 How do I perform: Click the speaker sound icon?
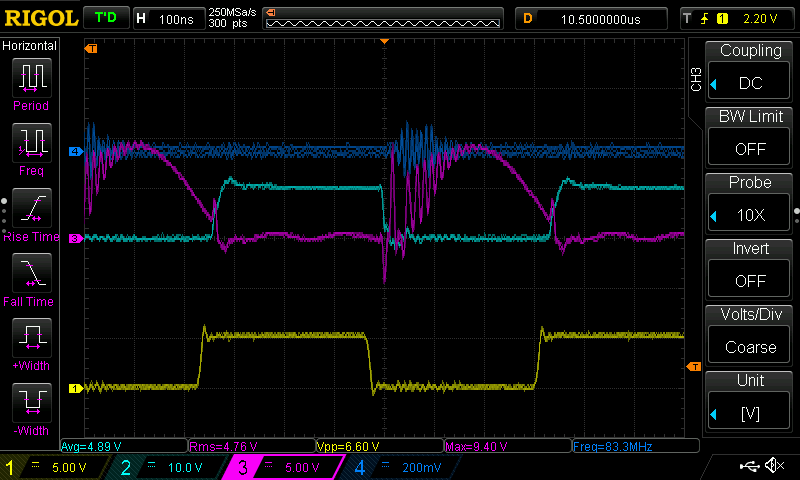pyautogui.click(x=774, y=465)
